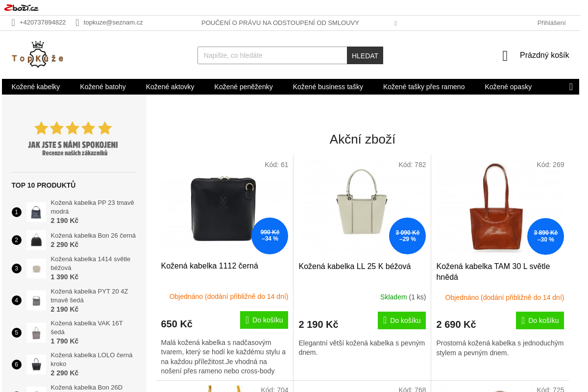Screen dimensions: 588x392
Task: Click the five-star customer reviews badge
Action: click(73, 139)
